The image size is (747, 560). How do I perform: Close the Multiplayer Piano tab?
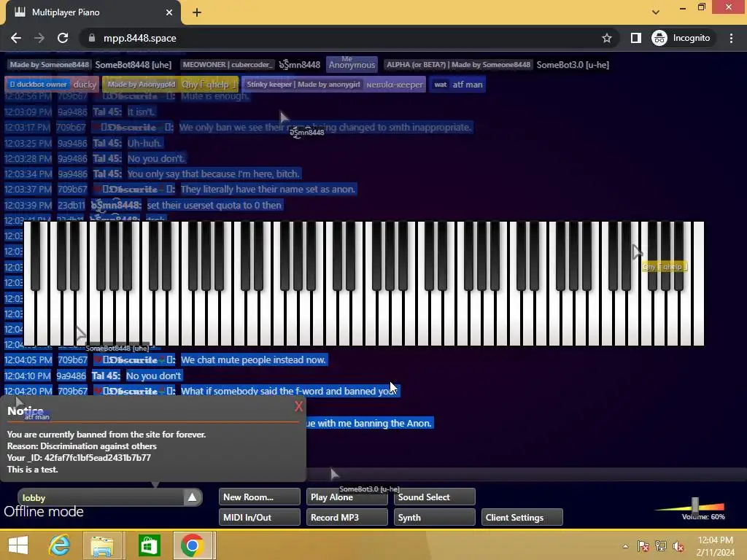pos(169,12)
